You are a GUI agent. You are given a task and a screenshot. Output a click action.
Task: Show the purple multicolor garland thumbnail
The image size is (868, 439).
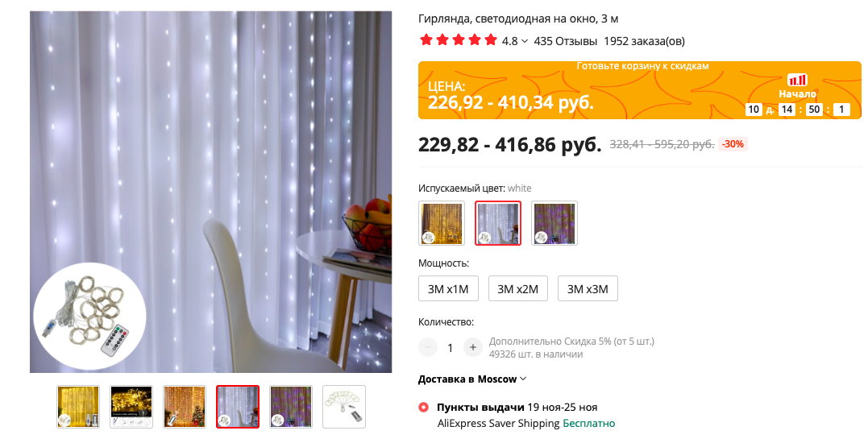tap(291, 407)
